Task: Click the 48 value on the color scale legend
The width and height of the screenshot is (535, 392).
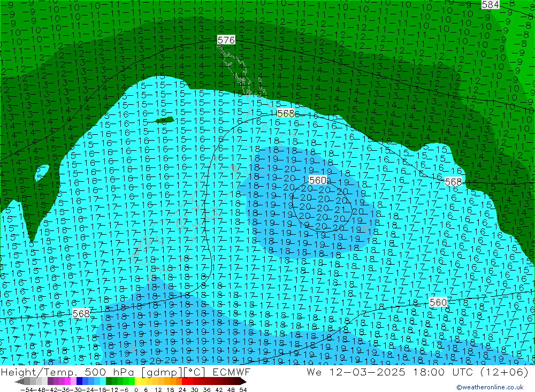Action: 231,390
